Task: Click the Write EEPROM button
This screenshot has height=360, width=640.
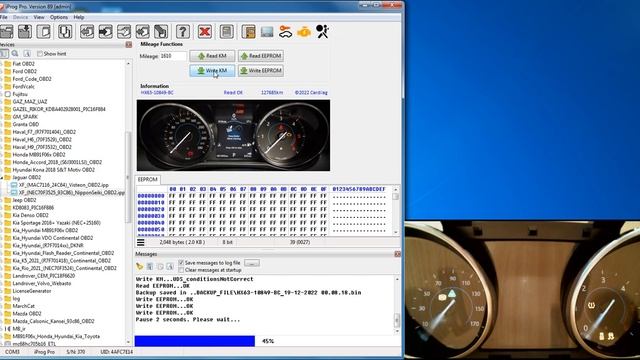Action: coord(261,71)
